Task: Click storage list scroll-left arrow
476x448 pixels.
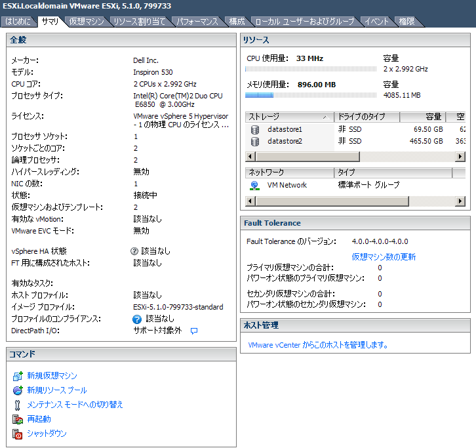Action: [250, 157]
